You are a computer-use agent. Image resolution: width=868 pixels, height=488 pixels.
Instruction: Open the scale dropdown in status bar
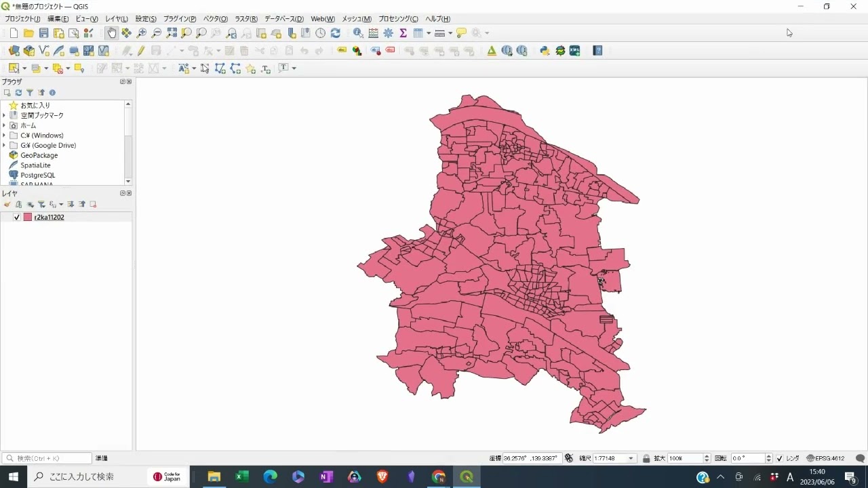[631, 459]
